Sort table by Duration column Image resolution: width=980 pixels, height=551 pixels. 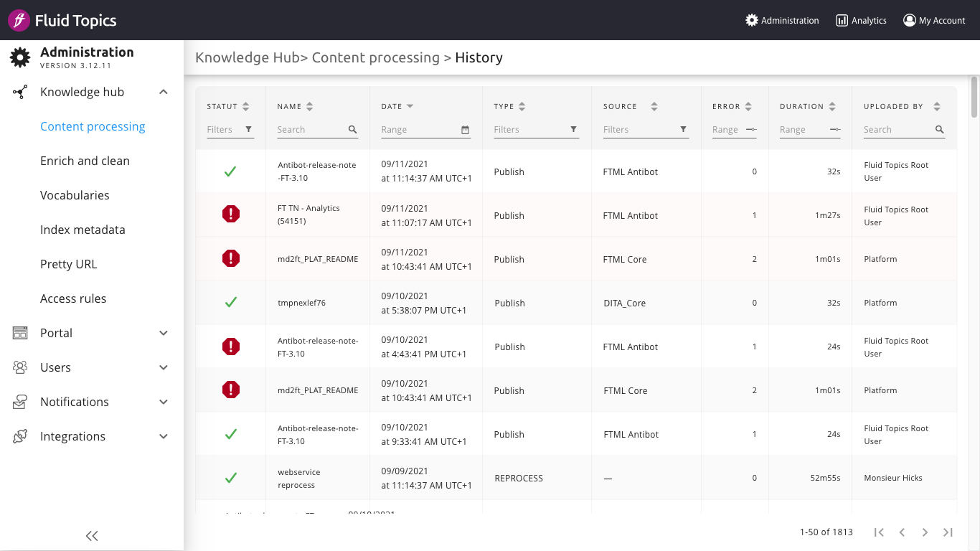pyautogui.click(x=832, y=106)
